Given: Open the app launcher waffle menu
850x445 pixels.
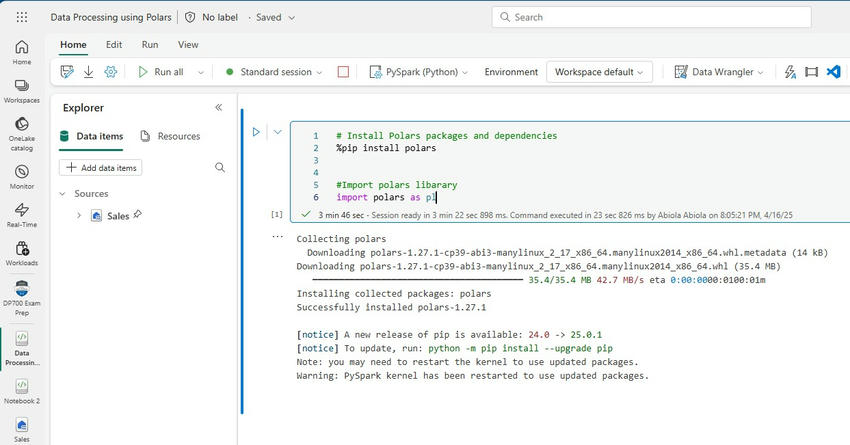Looking at the screenshot, I should pos(22,17).
